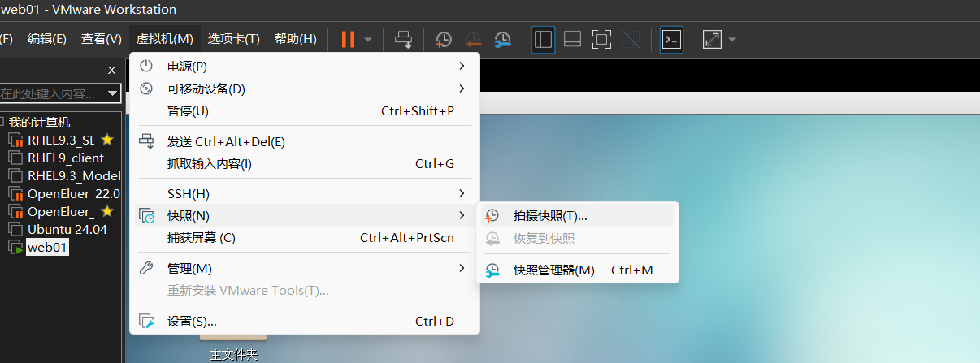Screen dimensions: 980x363
Task: Click the wrench-clock icon beside 快照管理器(M)
Action: tap(492, 270)
